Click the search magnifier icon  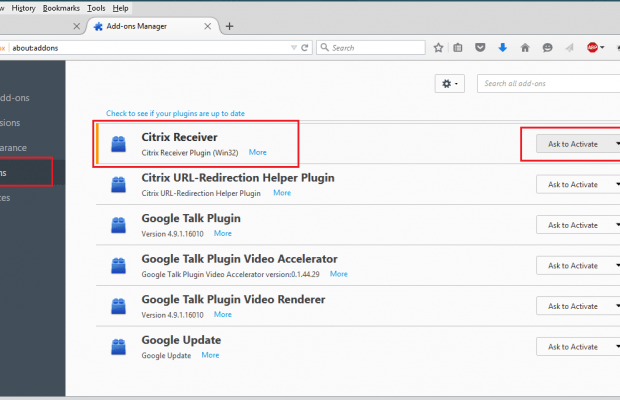[x=324, y=47]
